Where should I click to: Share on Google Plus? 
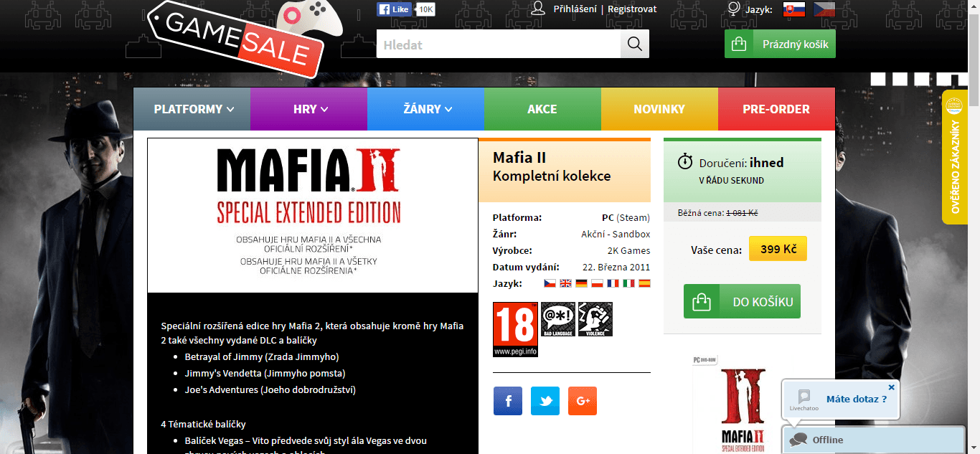(x=583, y=401)
